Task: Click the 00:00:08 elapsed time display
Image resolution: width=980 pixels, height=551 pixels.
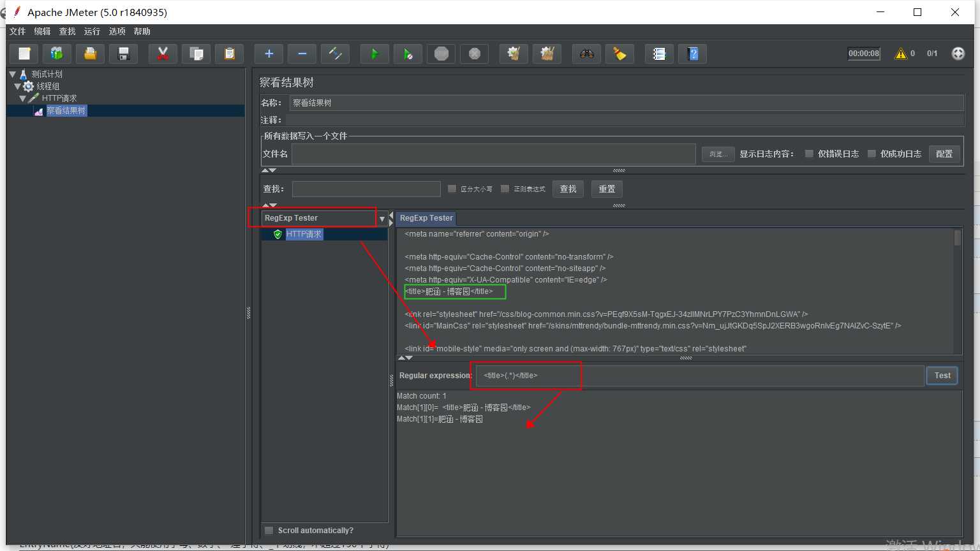Action: [x=864, y=54]
